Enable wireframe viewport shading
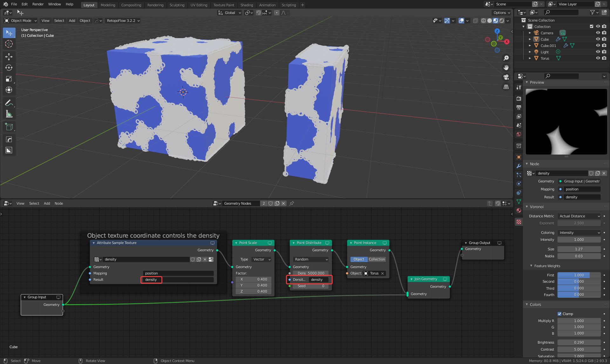The height and width of the screenshot is (364, 610). coord(484,21)
